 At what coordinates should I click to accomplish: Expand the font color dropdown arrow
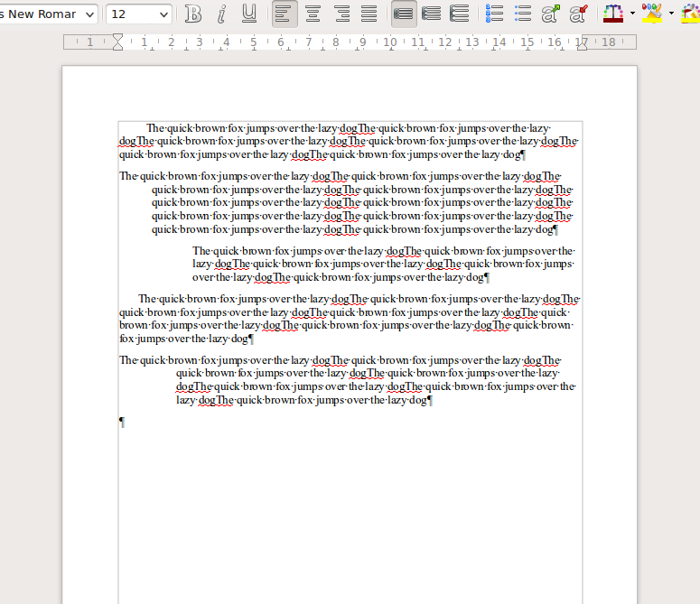[632, 14]
